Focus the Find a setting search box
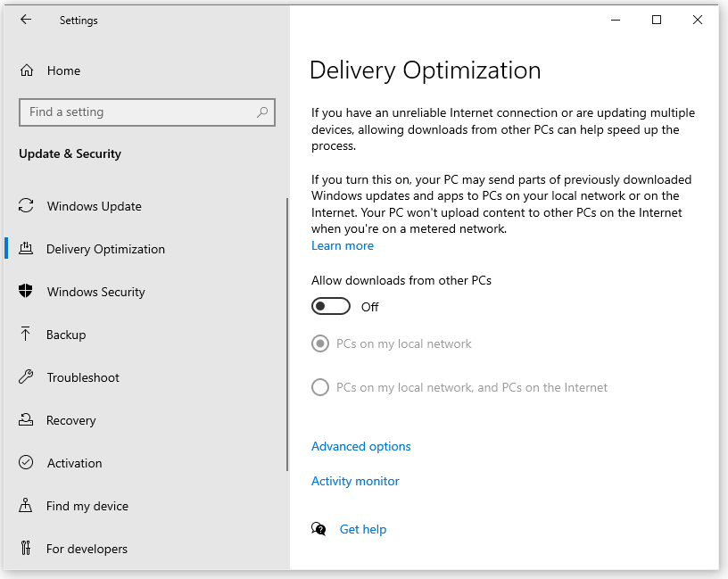This screenshot has height=579, width=728. coord(147,112)
